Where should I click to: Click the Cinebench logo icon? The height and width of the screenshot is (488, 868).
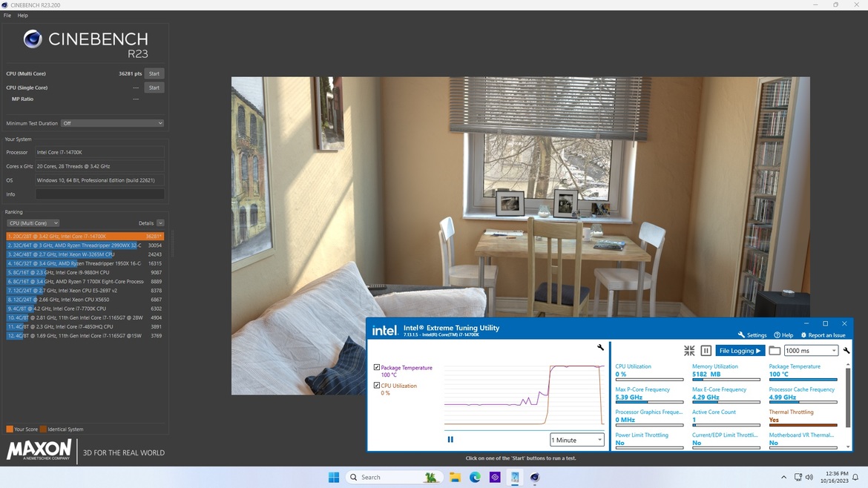pyautogui.click(x=33, y=39)
